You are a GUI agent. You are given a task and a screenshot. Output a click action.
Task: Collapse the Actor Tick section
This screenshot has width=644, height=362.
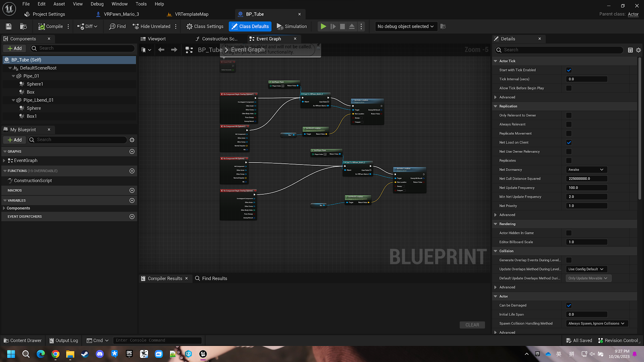click(x=495, y=61)
